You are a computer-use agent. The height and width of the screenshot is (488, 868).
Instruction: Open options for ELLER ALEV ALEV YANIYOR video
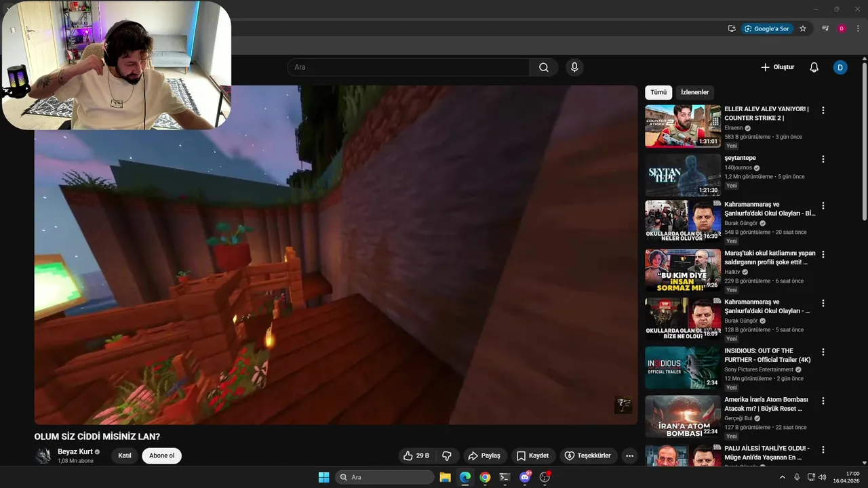coord(823,110)
